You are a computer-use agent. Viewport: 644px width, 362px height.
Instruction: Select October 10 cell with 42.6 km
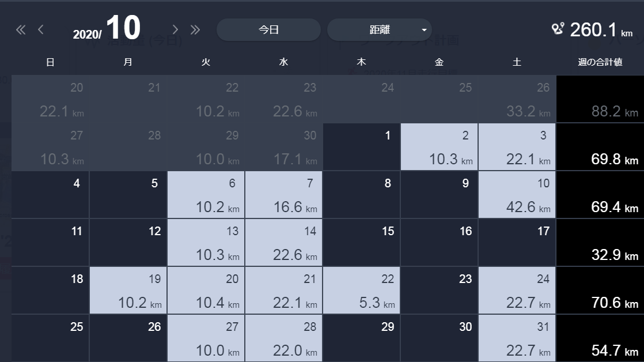point(517,195)
